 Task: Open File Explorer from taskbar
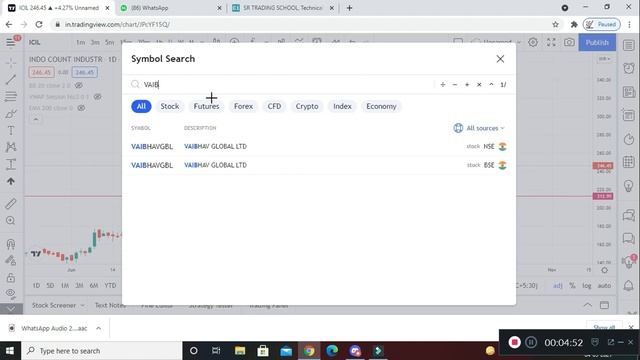[x=240, y=351]
